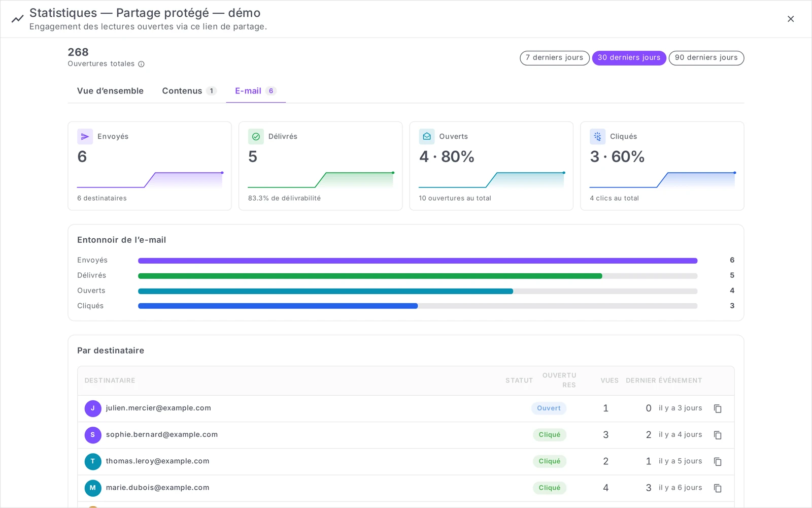Click the Délivrés funnel progress bar
The height and width of the screenshot is (508, 812).
[418, 276]
